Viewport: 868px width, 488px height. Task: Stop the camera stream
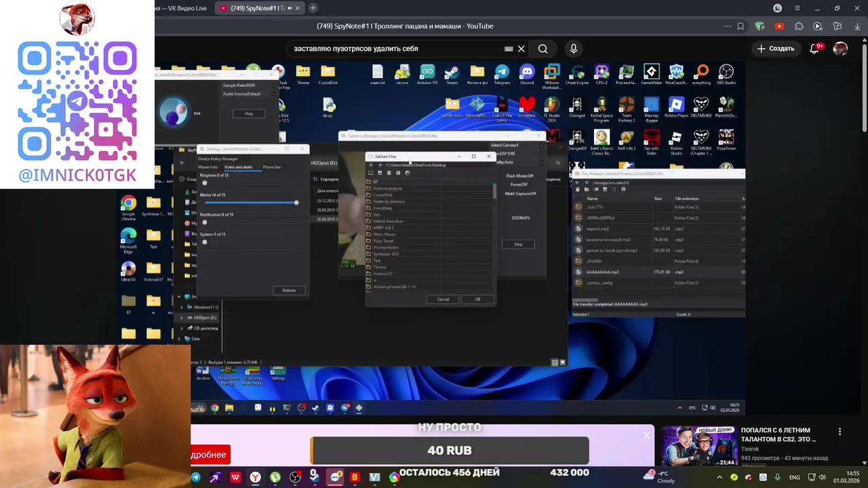(x=518, y=244)
